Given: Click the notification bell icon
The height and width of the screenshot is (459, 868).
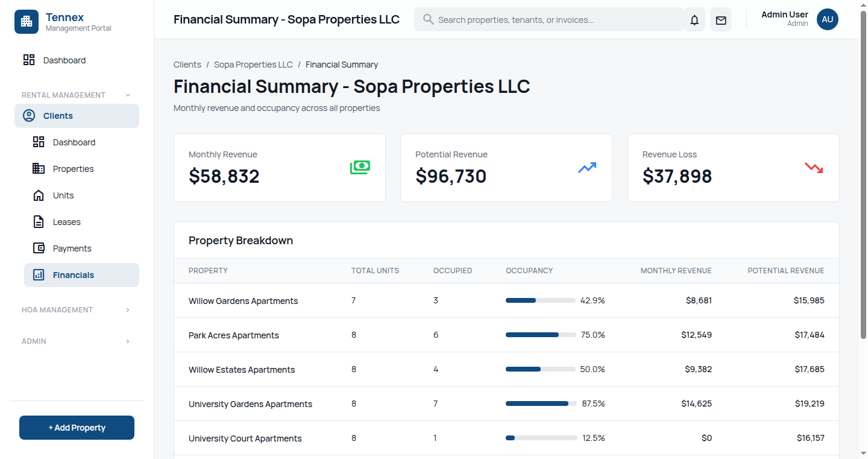Looking at the screenshot, I should 694,19.
